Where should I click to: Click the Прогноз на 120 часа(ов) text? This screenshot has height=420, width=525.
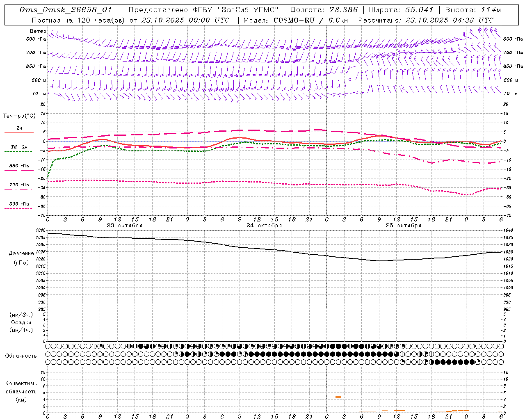pos(79,20)
